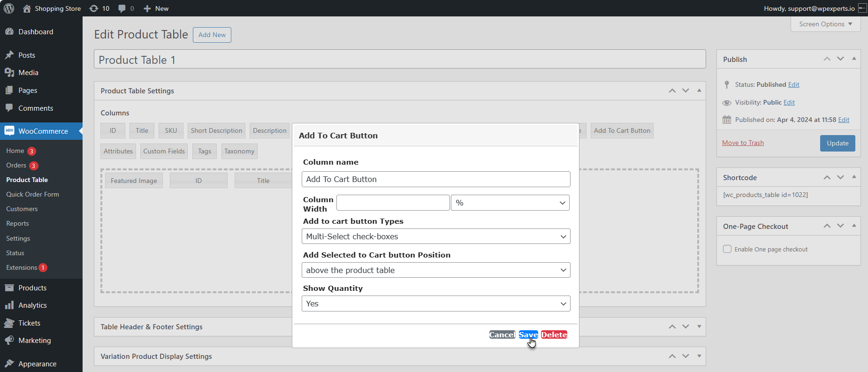
Task: Open WooCommerce Settings page
Action: 18,239
